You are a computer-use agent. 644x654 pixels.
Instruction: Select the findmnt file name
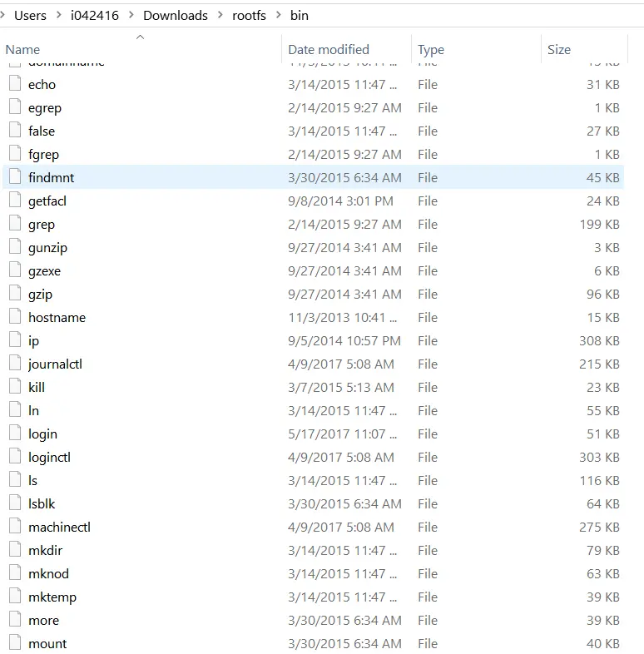pyautogui.click(x=51, y=178)
